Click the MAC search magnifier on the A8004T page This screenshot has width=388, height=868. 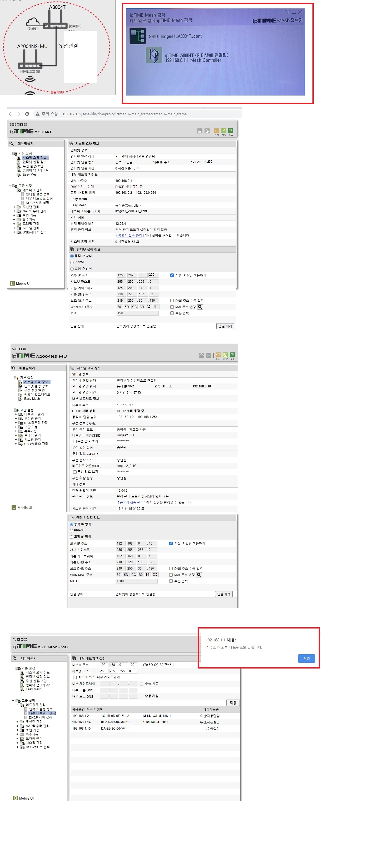pyautogui.click(x=200, y=307)
